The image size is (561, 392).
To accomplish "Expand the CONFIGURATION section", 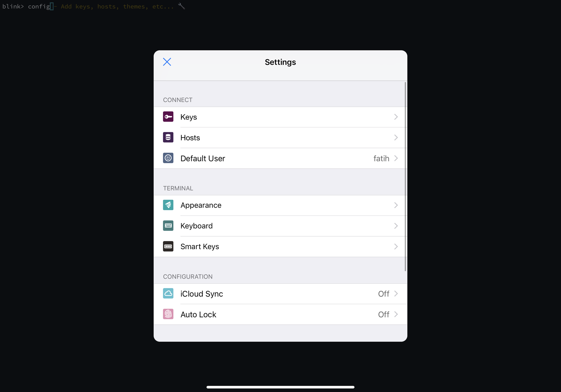I will point(188,276).
